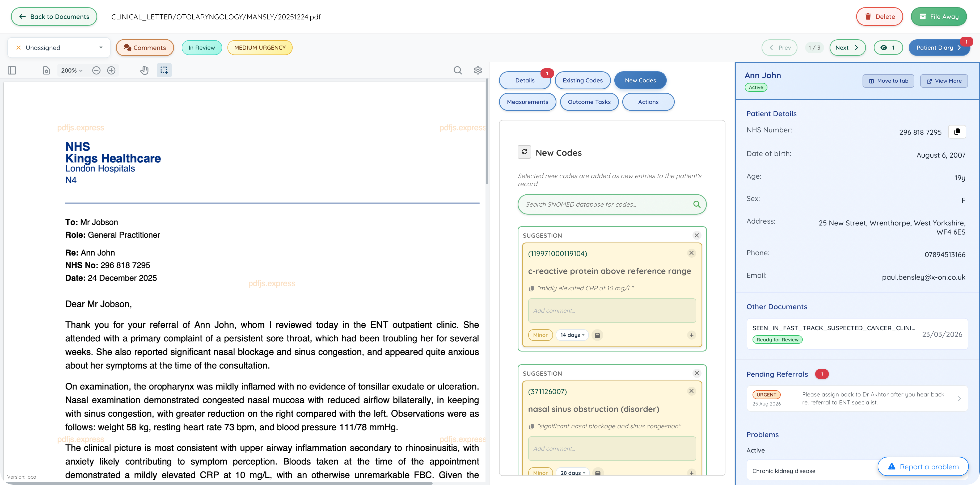Screen dimensions: 980x485
Task: Add the nasal sinus obstruction code with plus
Action: (691, 473)
